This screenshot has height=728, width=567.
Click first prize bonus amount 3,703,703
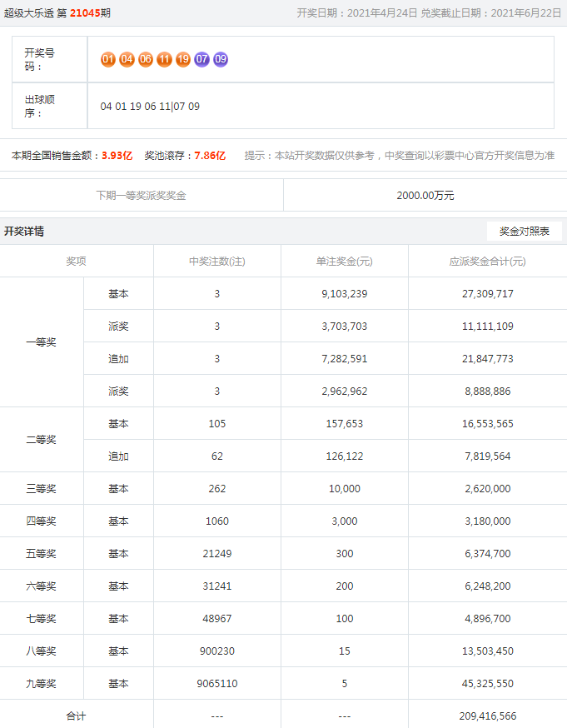[x=345, y=327]
